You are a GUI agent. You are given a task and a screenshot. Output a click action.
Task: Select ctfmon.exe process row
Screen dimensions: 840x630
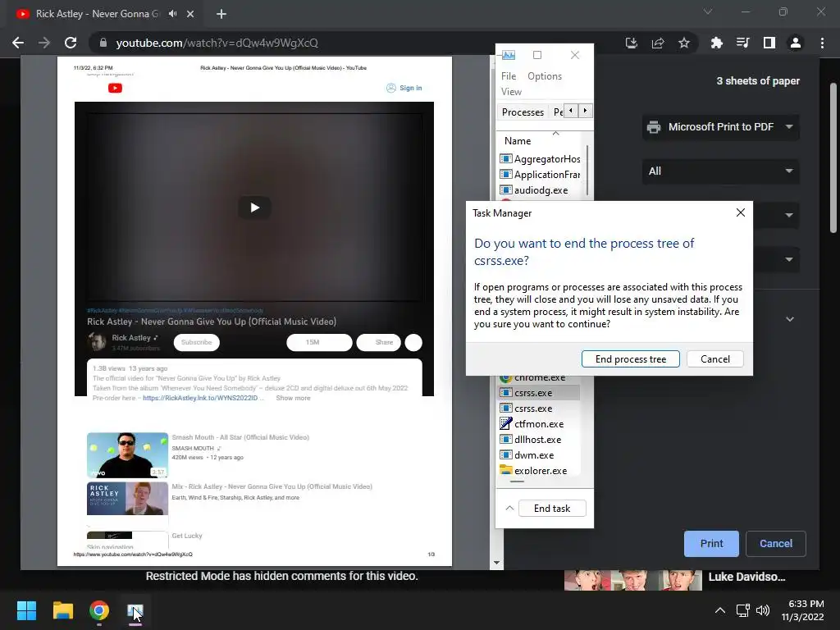(539, 424)
